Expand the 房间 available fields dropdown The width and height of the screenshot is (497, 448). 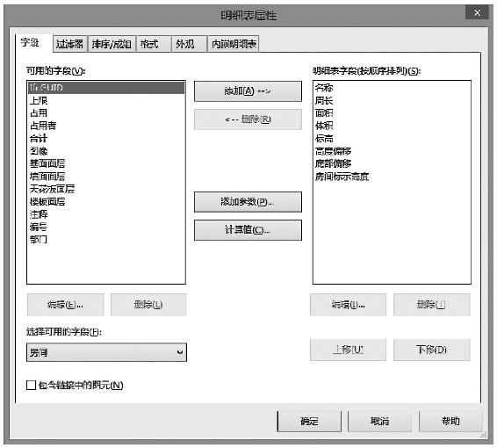(106, 352)
